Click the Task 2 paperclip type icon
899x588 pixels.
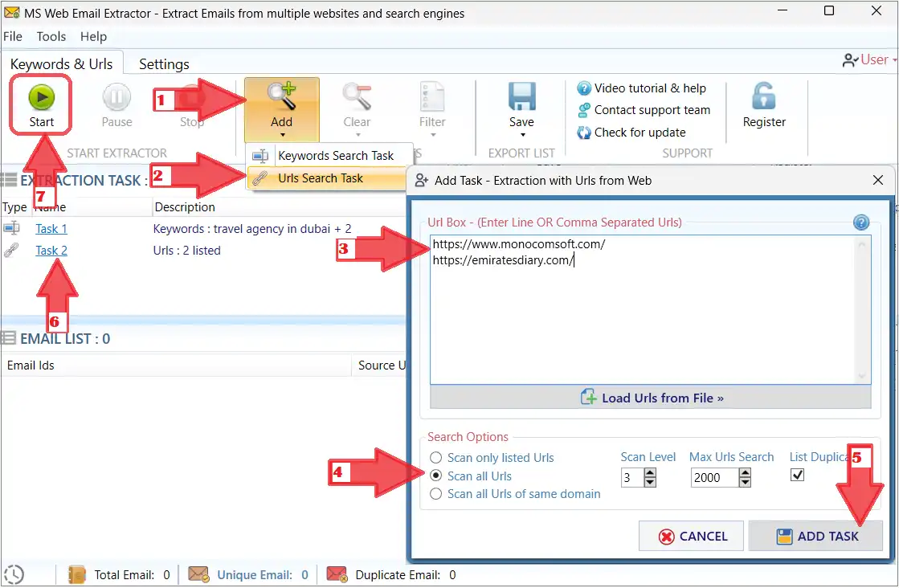(11, 250)
